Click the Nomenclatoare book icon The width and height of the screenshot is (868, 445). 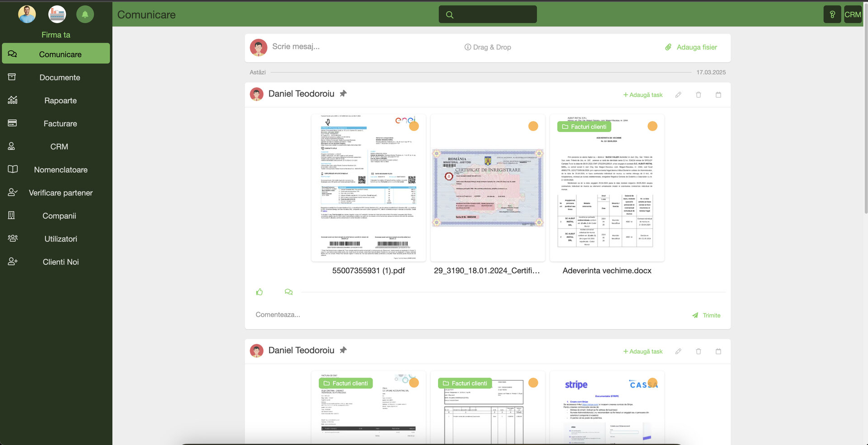(x=13, y=169)
